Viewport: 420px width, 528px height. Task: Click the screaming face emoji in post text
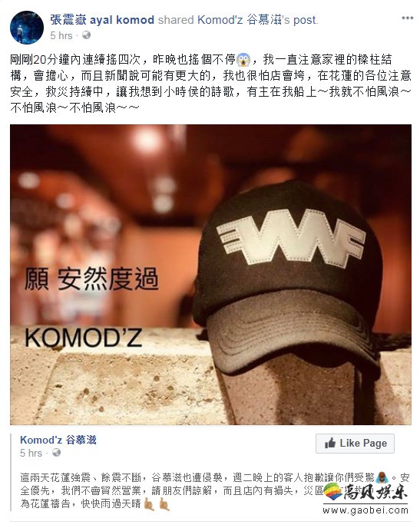point(243,61)
